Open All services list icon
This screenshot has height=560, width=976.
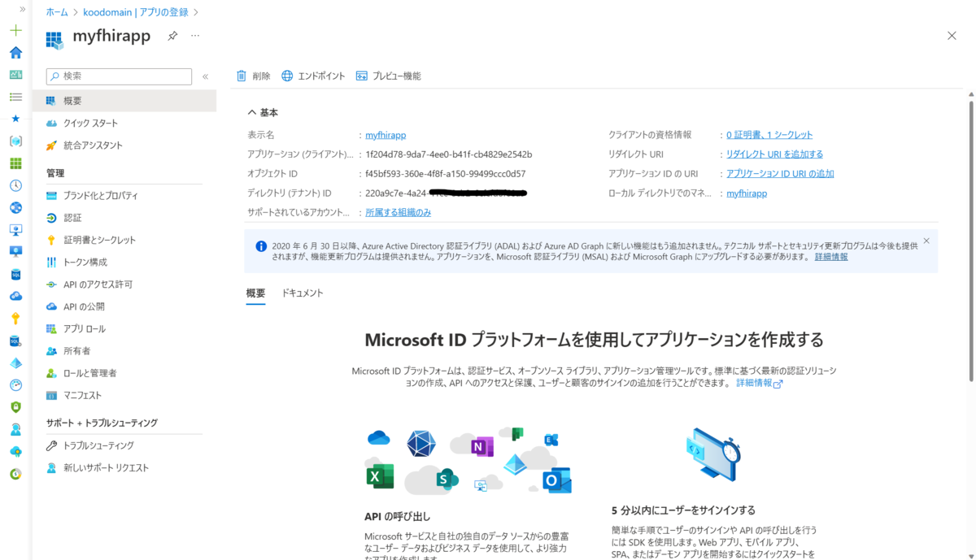[15, 97]
